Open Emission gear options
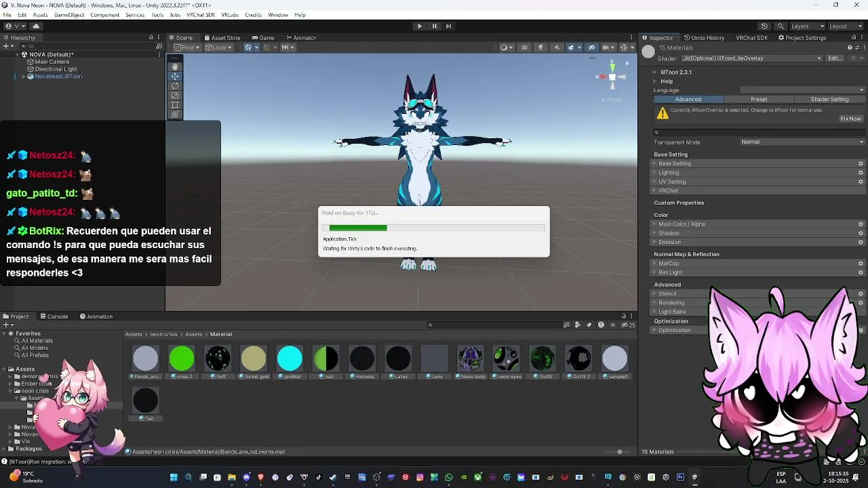The image size is (868, 488). [x=861, y=242]
